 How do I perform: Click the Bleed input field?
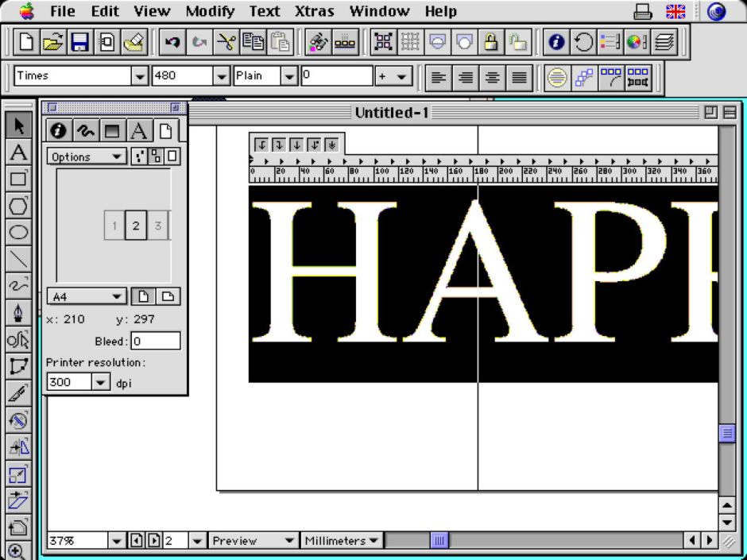156,341
